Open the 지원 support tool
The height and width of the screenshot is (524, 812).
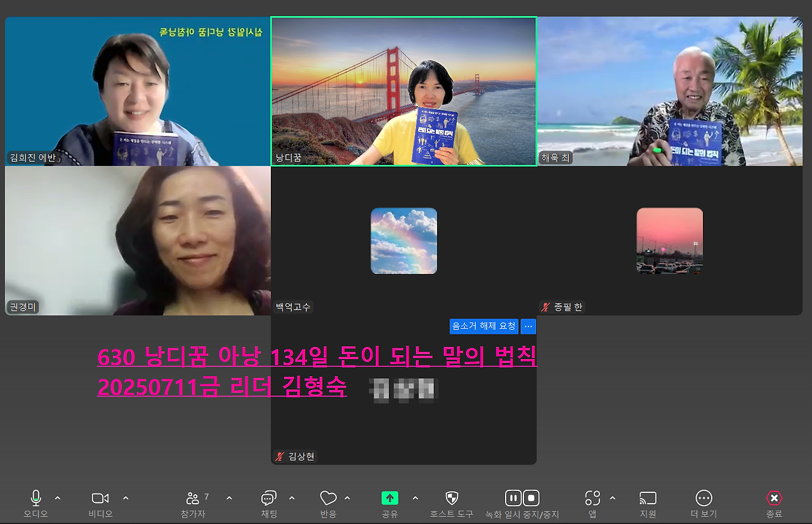tap(648, 497)
